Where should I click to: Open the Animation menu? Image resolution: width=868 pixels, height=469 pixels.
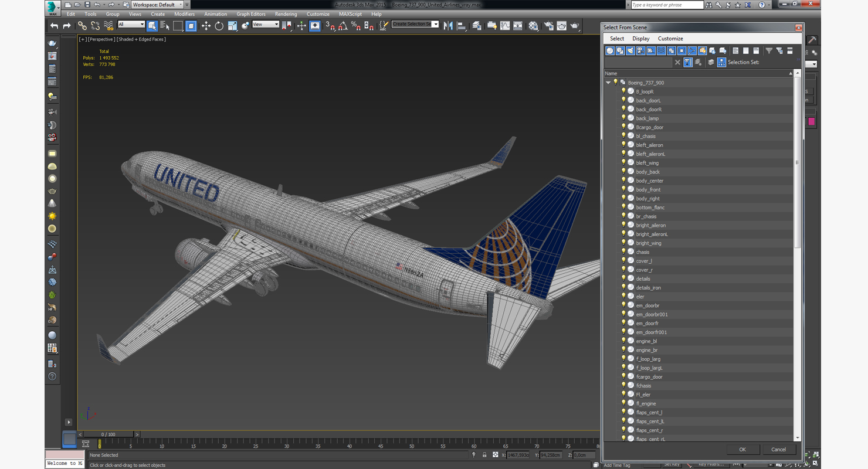tap(215, 14)
